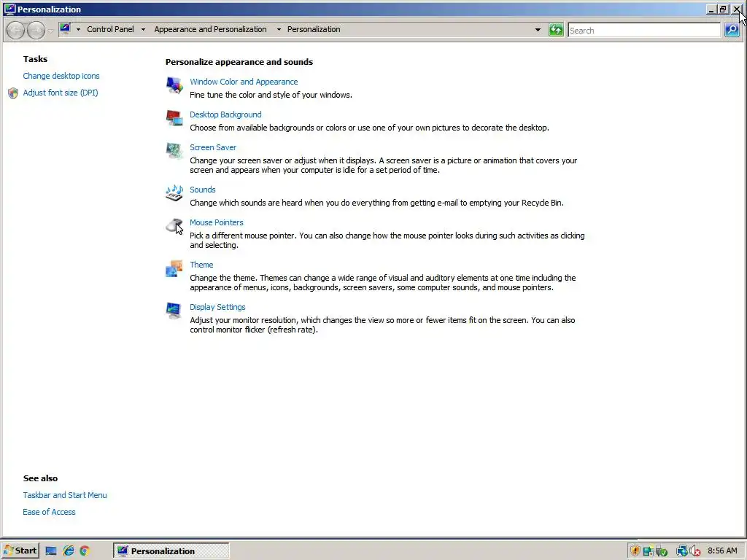Open the Desktop Background icon

click(174, 118)
